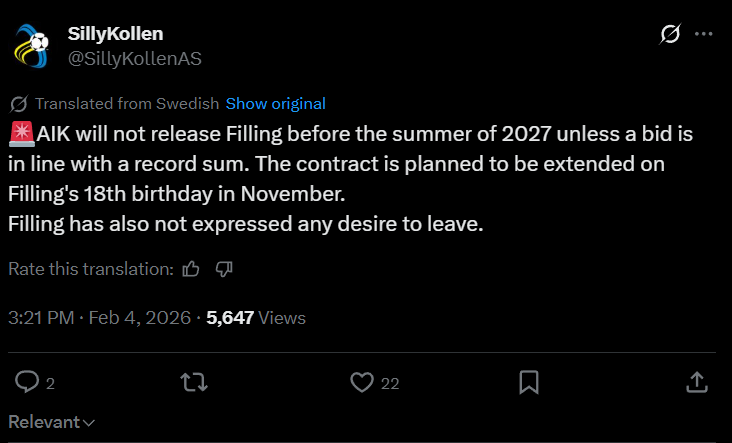Screen dimensions: 732x443
Task: Open the SillyKollen display name link
Action: 115,35
